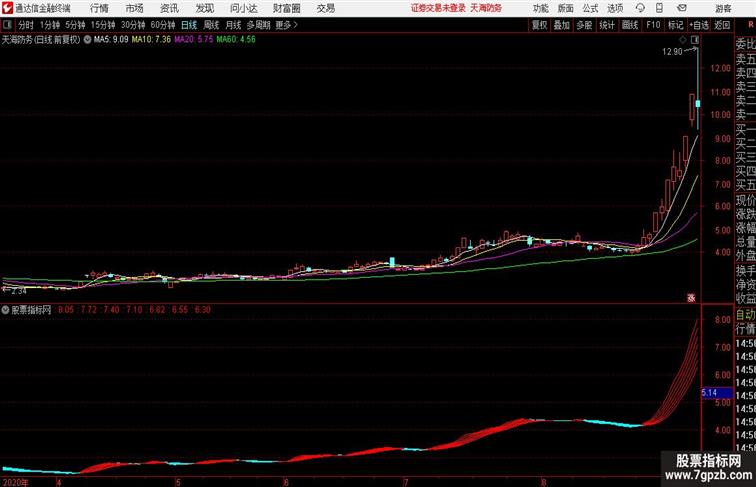This screenshot has height=487, width=756.
Task: Open the 行情 menu
Action: click(99, 8)
